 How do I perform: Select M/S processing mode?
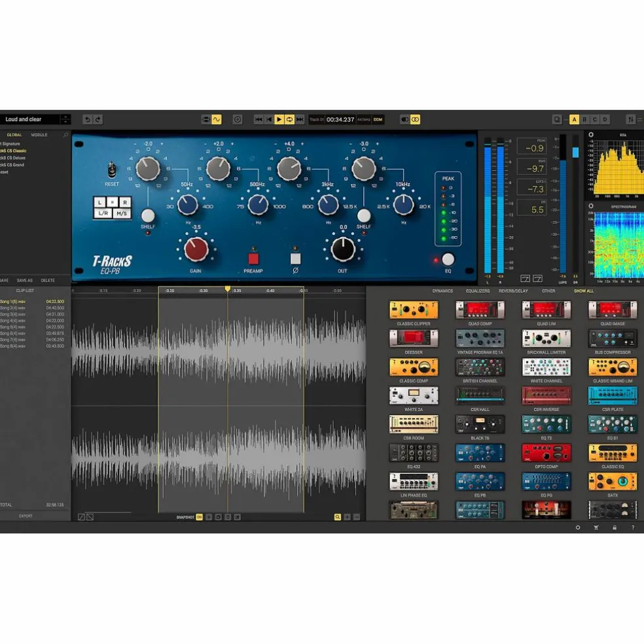(x=122, y=213)
